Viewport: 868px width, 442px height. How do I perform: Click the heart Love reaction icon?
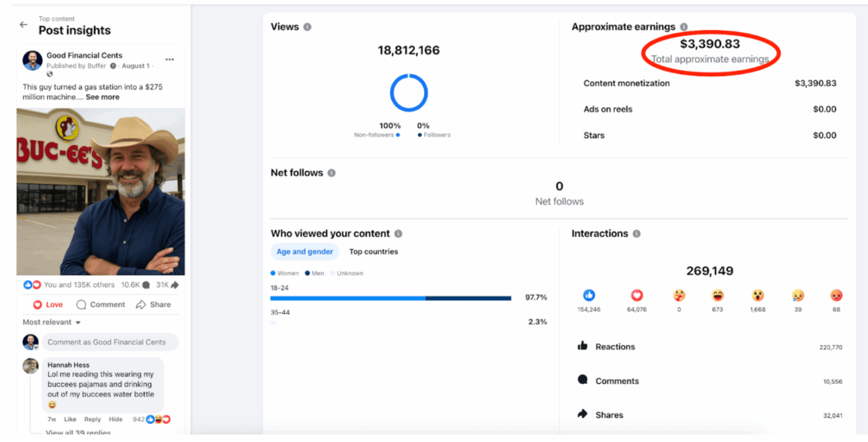pyautogui.click(x=636, y=296)
